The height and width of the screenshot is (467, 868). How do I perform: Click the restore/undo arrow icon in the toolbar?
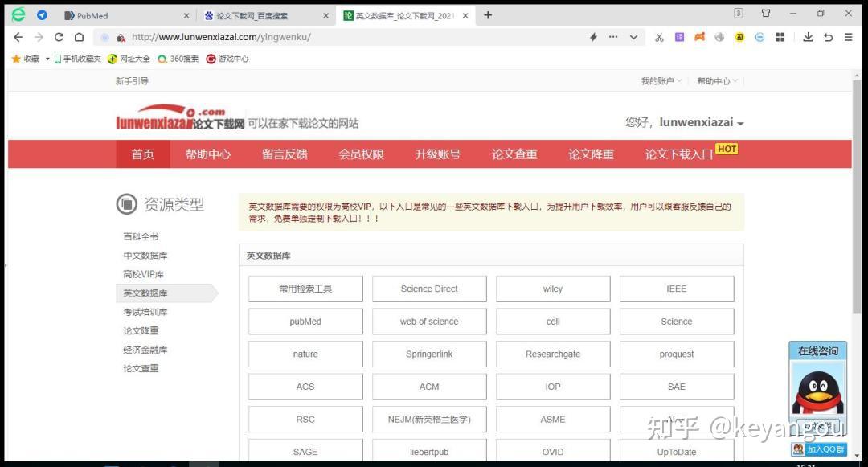pyautogui.click(x=828, y=37)
